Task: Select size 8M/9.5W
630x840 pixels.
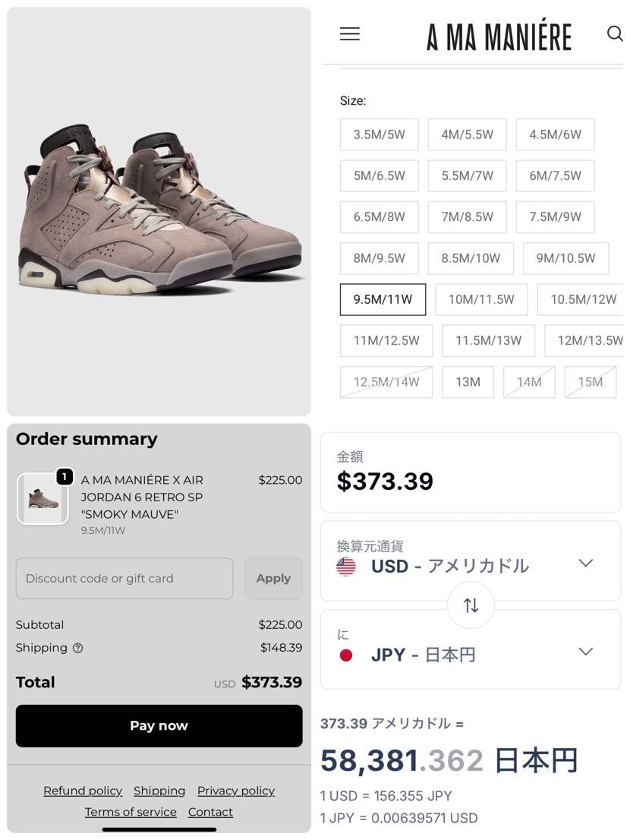Action: tap(380, 258)
